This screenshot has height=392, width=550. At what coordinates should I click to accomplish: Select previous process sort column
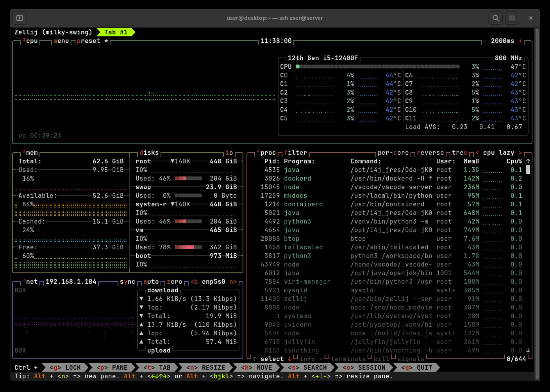(477, 153)
